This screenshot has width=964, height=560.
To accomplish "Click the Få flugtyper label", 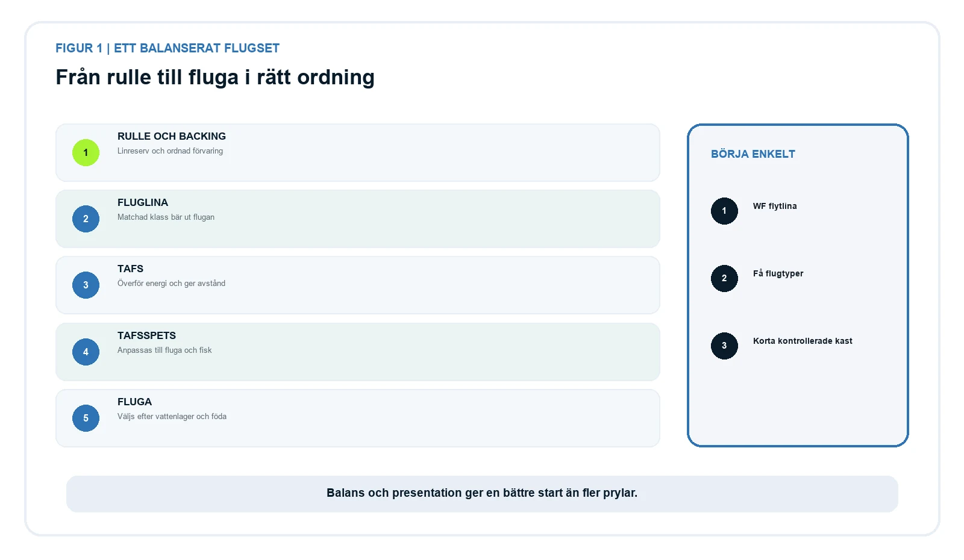I will (778, 273).
